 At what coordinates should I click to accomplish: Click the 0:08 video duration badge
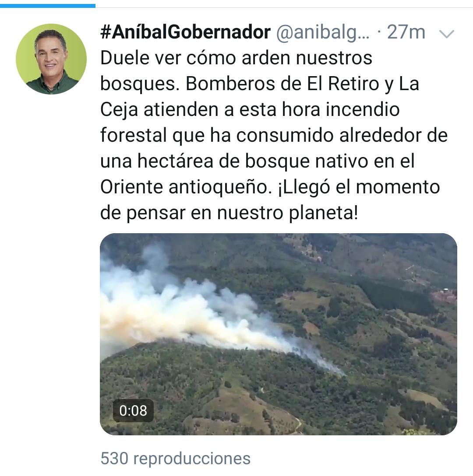[133, 410]
